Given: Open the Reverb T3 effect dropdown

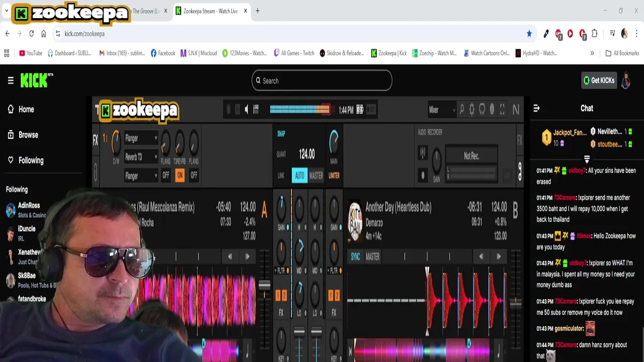Looking at the screenshot, I should pyautogui.click(x=141, y=157).
